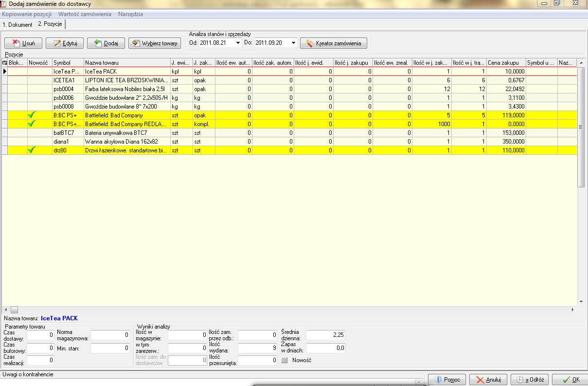Click the Ilość ew. zreal. column header
The width and height of the screenshot is (588, 386).
(x=392, y=63)
